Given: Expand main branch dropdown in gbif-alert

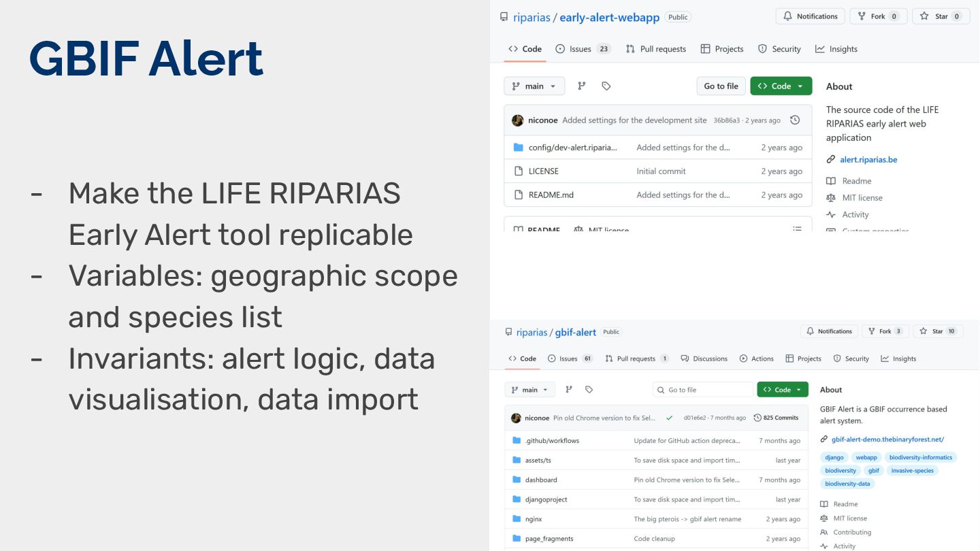Looking at the screenshot, I should point(529,390).
